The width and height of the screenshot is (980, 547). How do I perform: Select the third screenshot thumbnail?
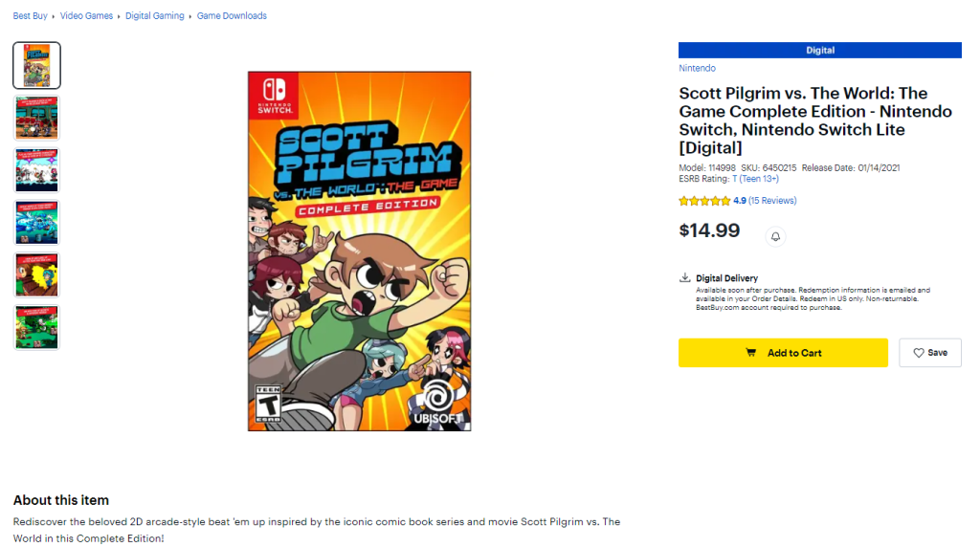[x=37, y=170]
